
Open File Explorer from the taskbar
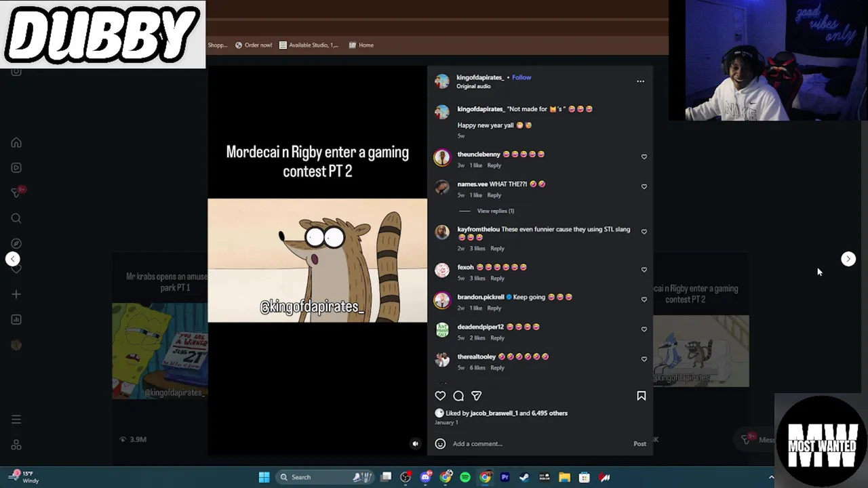[564, 477]
